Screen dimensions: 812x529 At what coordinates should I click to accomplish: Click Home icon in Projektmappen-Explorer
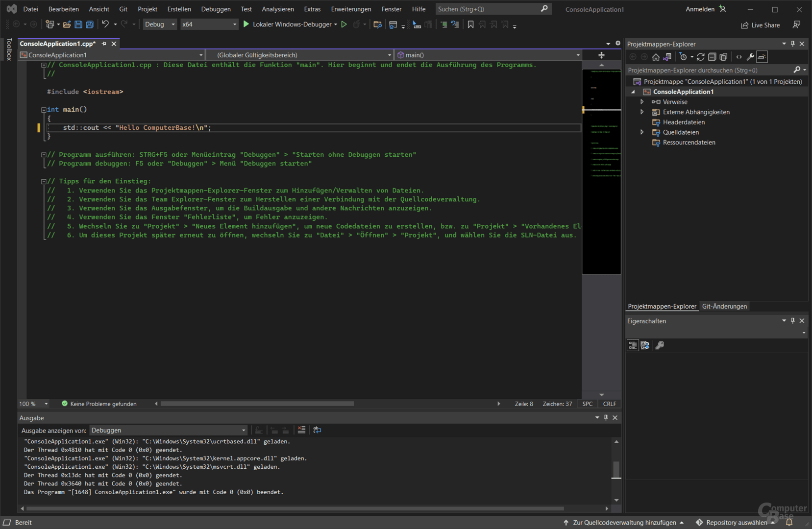point(656,57)
